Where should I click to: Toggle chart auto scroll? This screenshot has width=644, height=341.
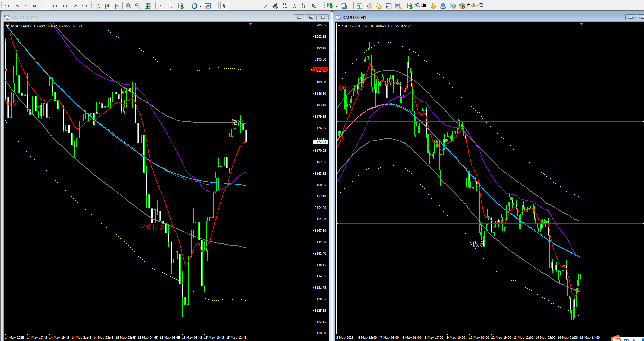159,6
